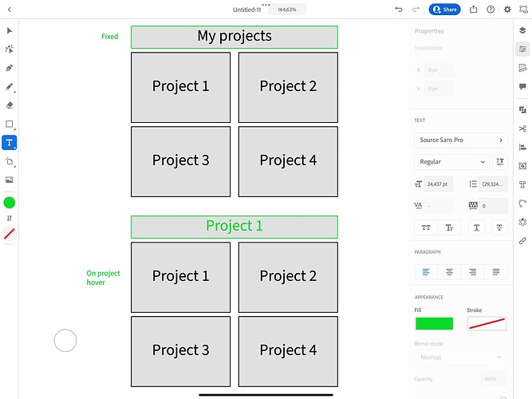Viewport: 532px width, 399px height.
Task: Click the Undo arrow
Action: pyautogui.click(x=399, y=10)
